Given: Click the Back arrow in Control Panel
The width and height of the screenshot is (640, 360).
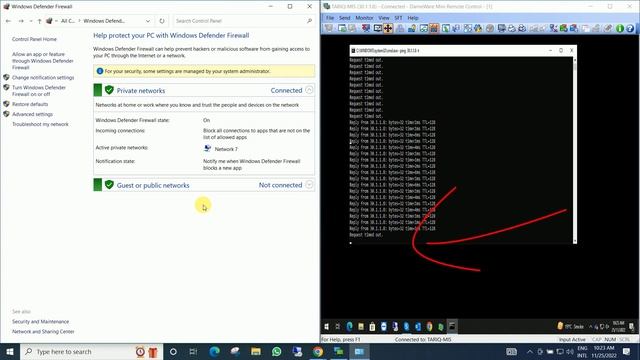Looking at the screenshot, I should (x=8, y=21).
